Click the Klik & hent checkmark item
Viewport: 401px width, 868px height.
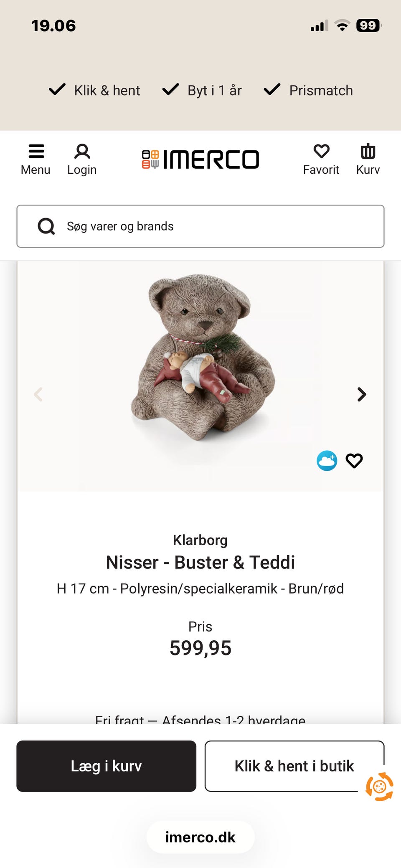(x=95, y=90)
